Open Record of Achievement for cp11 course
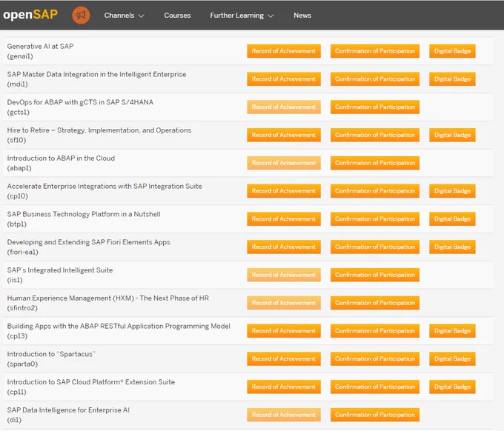 (284, 387)
